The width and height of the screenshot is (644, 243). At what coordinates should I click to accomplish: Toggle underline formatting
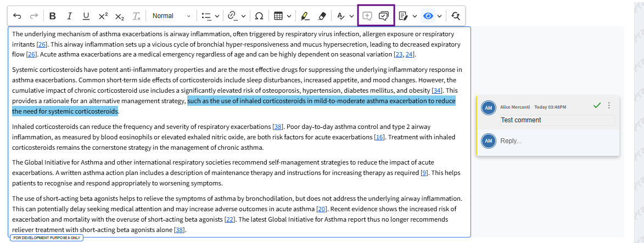tap(86, 16)
